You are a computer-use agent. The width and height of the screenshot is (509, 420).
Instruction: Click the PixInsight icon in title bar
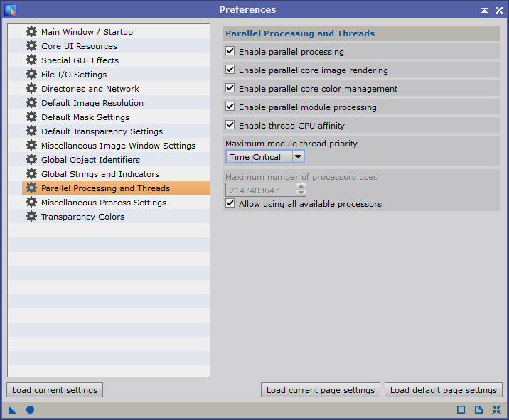click(x=10, y=10)
